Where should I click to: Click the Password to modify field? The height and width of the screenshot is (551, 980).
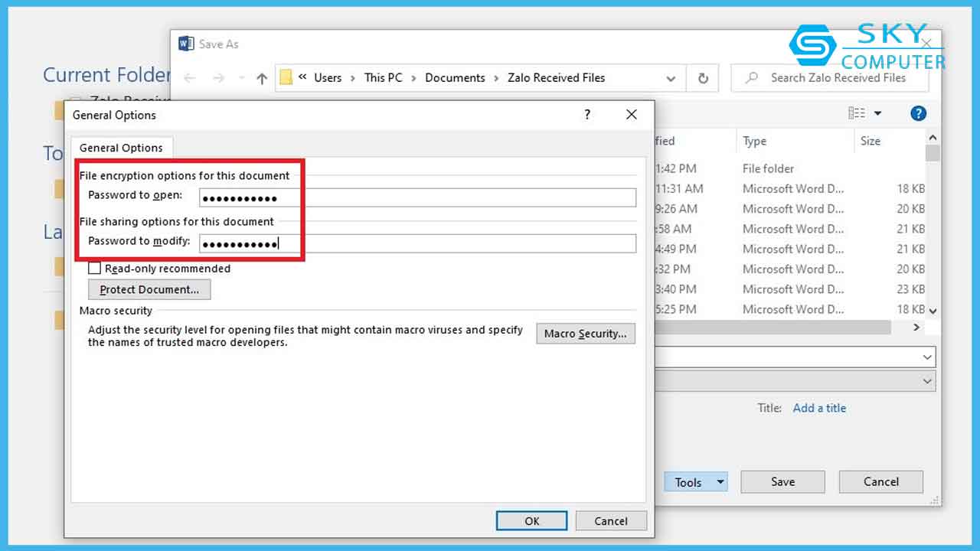coord(417,244)
